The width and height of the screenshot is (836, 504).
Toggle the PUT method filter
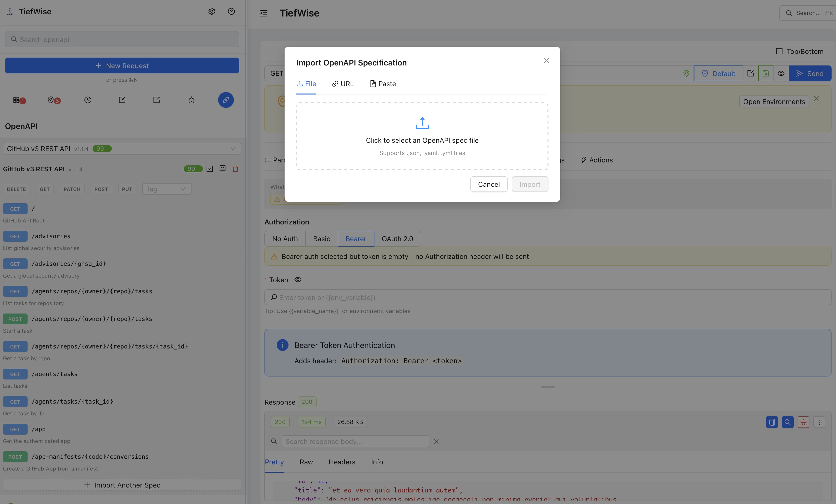click(x=127, y=189)
